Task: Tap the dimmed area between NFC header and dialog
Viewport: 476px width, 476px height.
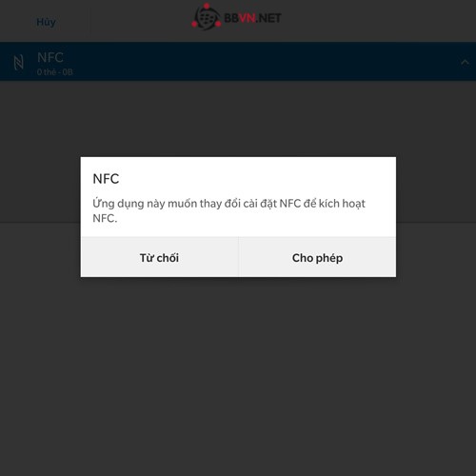Action: [x=238, y=118]
